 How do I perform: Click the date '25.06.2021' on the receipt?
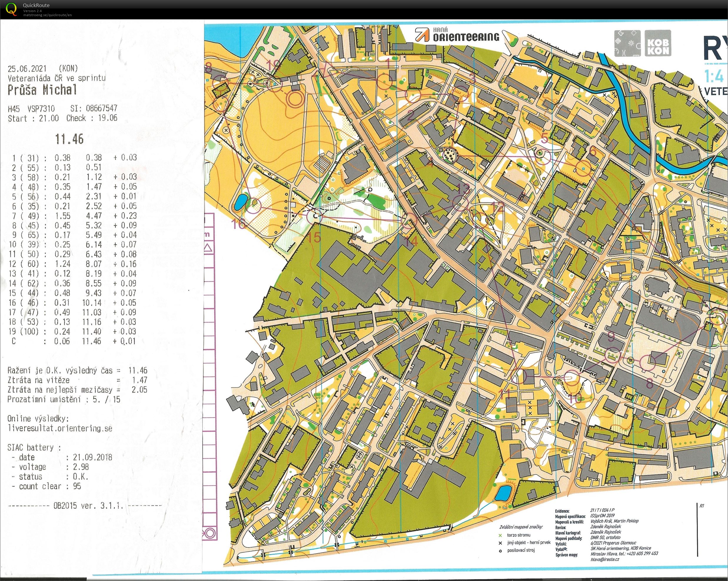coord(27,69)
